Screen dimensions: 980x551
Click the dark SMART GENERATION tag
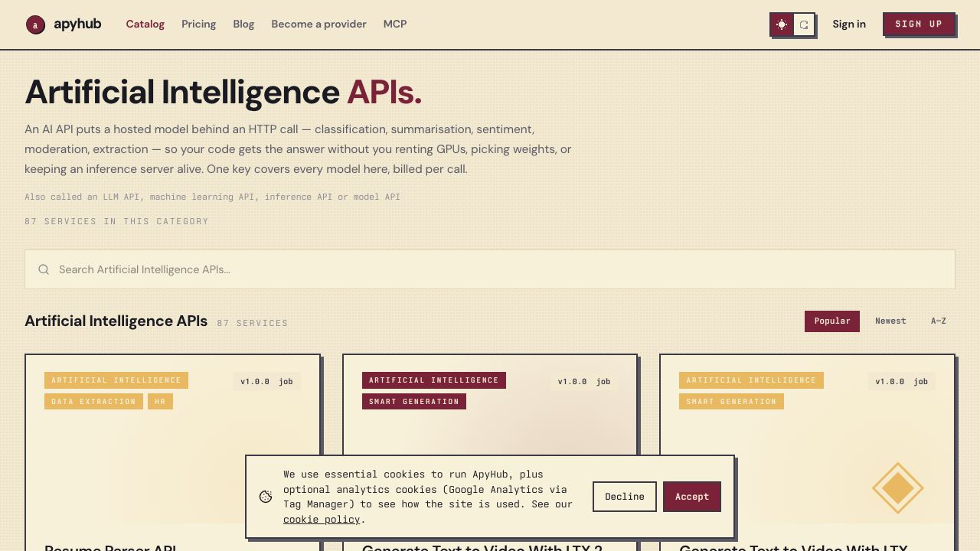pos(414,401)
